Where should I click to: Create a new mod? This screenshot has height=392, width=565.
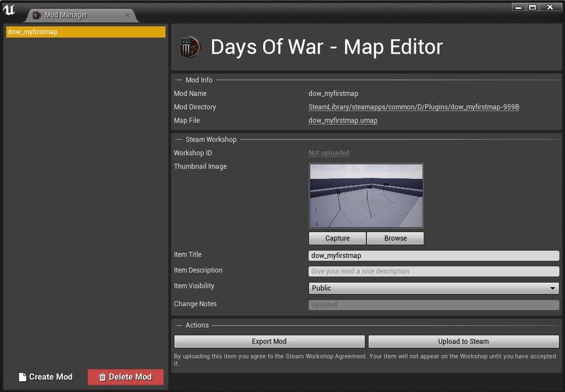pos(46,377)
